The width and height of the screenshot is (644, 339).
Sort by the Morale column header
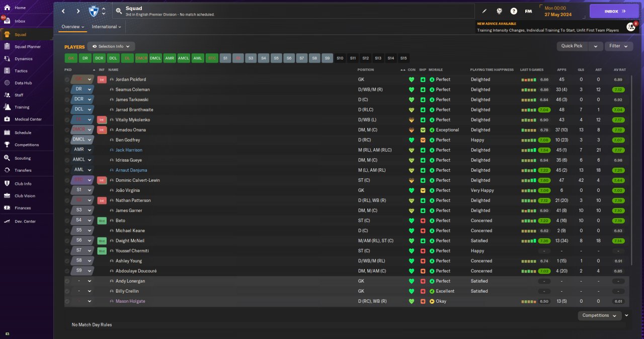click(436, 70)
